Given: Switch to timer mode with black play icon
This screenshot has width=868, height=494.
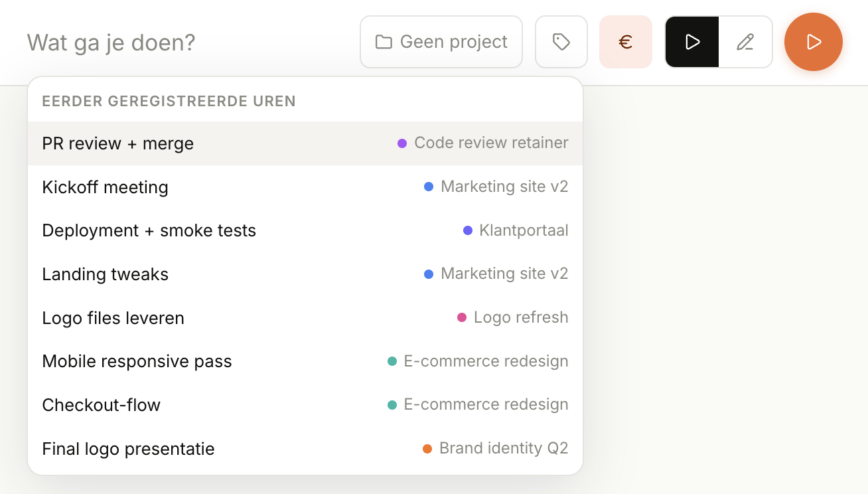Looking at the screenshot, I should (x=692, y=42).
